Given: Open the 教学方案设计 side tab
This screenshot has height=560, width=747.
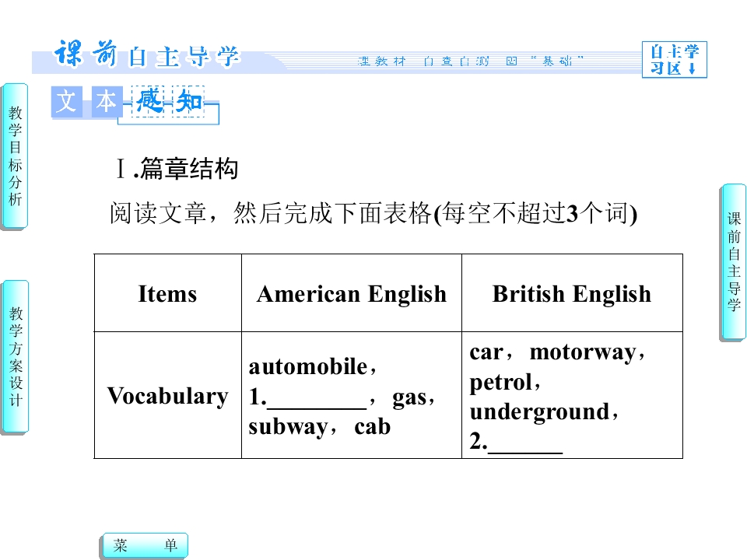Looking at the screenshot, I should click(16, 357).
